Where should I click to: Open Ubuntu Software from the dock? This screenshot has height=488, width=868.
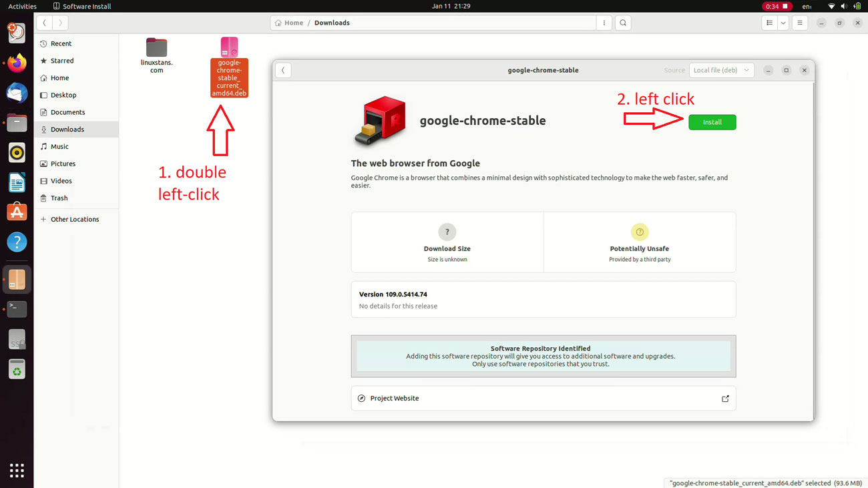coord(17,212)
